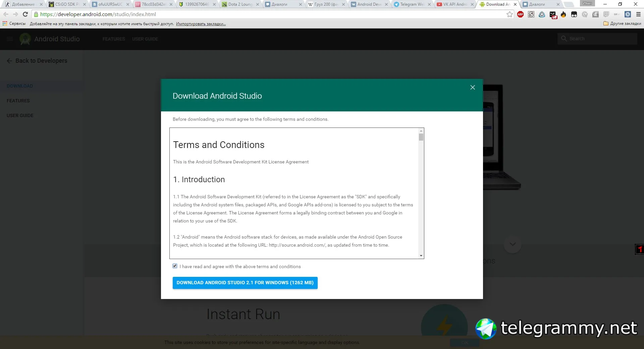Open the greyed-out gear extension icon
Image resolution: width=644 pixels, height=349 pixels.
585,14
